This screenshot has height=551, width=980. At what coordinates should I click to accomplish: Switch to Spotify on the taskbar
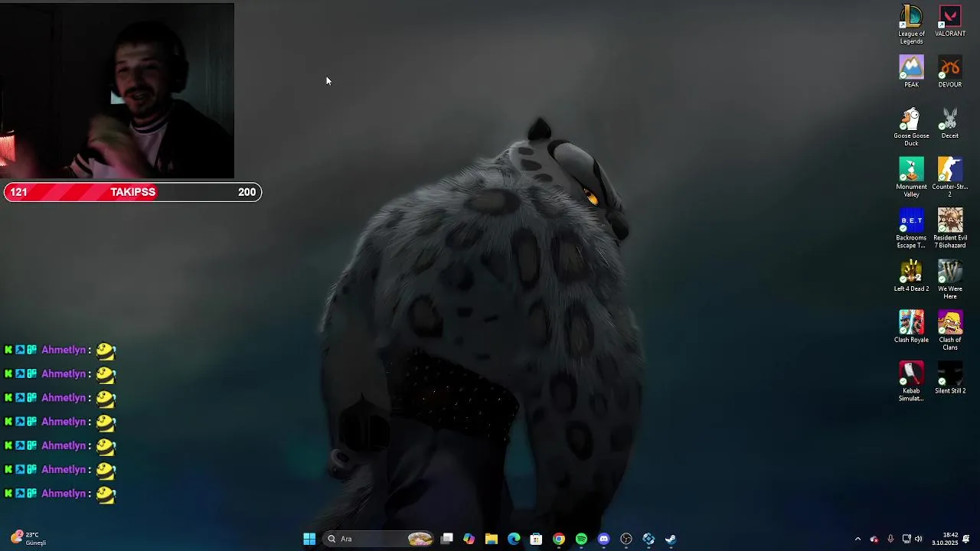[581, 539]
